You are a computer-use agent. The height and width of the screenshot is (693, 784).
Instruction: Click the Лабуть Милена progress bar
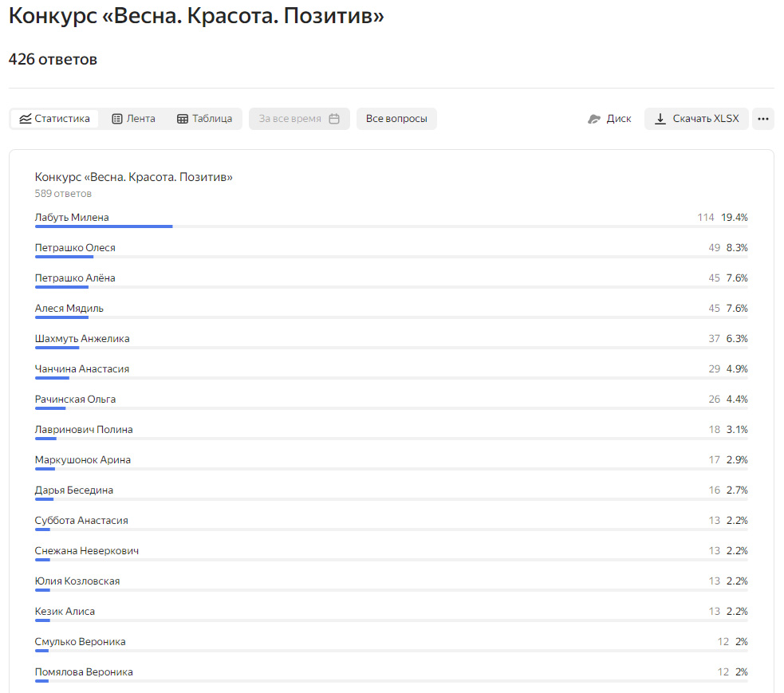tap(104, 226)
